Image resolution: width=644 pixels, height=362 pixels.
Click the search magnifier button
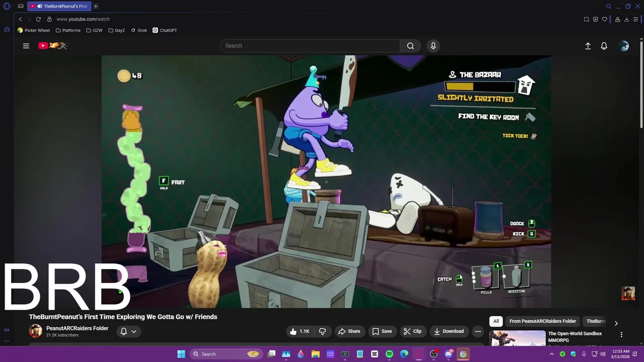(411, 46)
